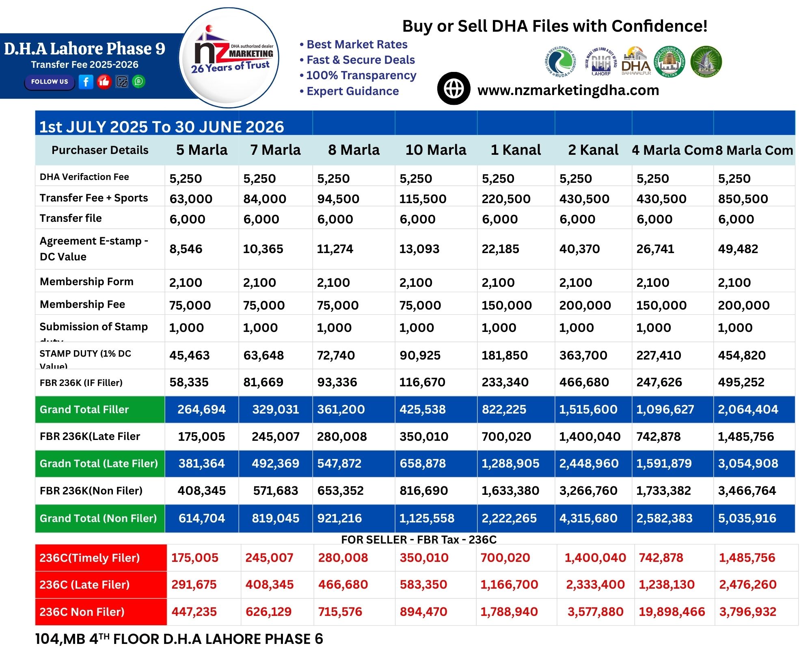Click the Facebook icon

(86, 82)
